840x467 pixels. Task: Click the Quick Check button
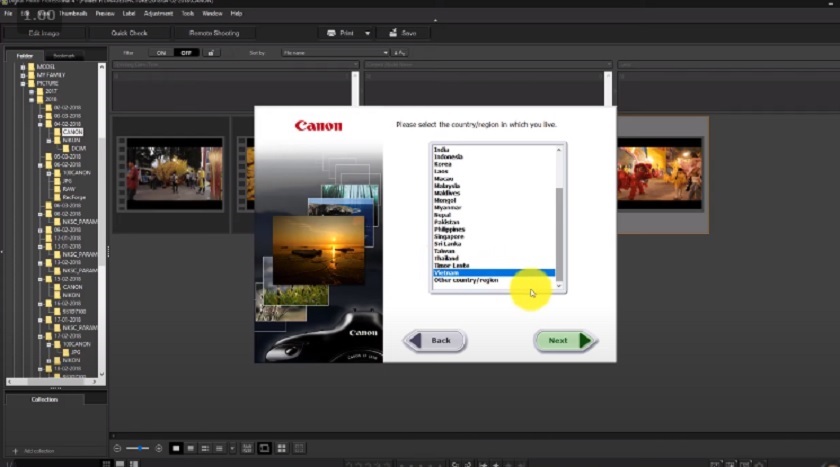point(129,33)
